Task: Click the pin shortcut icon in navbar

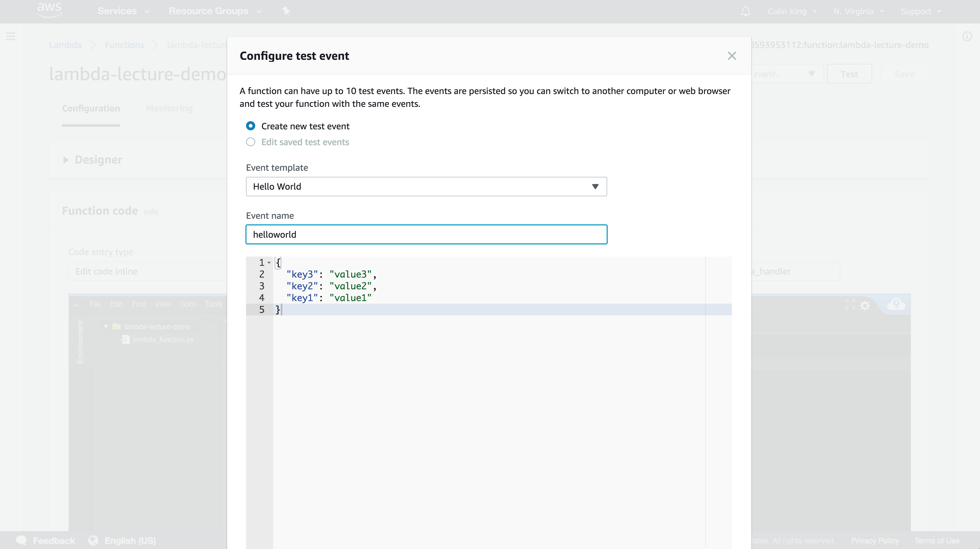Action: [286, 11]
